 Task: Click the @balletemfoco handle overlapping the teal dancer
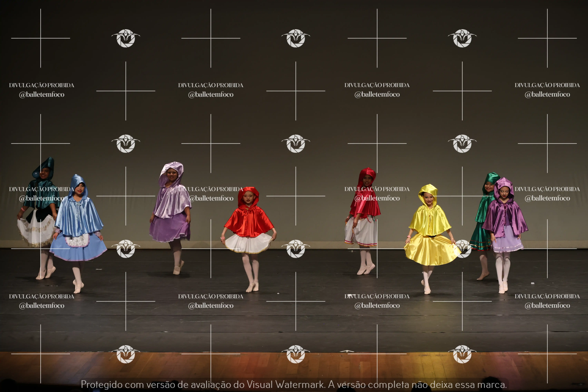41,198
